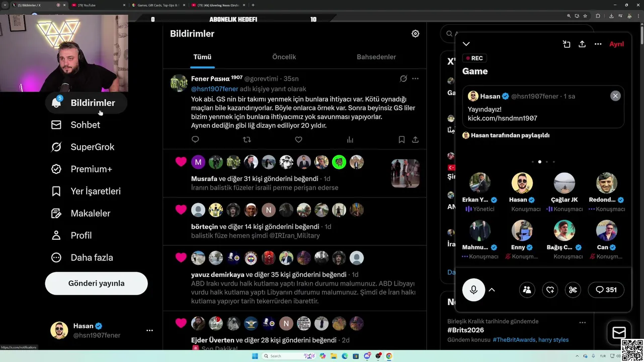Screen dimensions: 644x362
Task: Open browser tab search dropdown
Action: click(5, 5)
